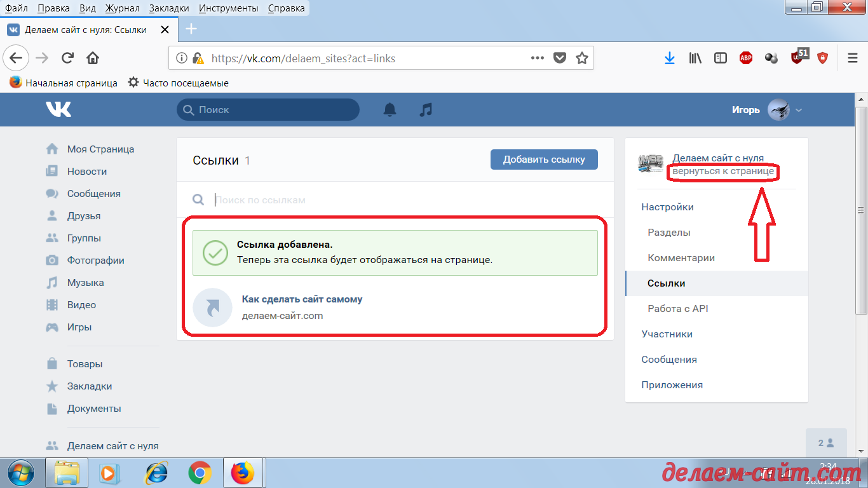The image size is (868, 488).
Task: Open media player from taskbar
Action: click(110, 473)
